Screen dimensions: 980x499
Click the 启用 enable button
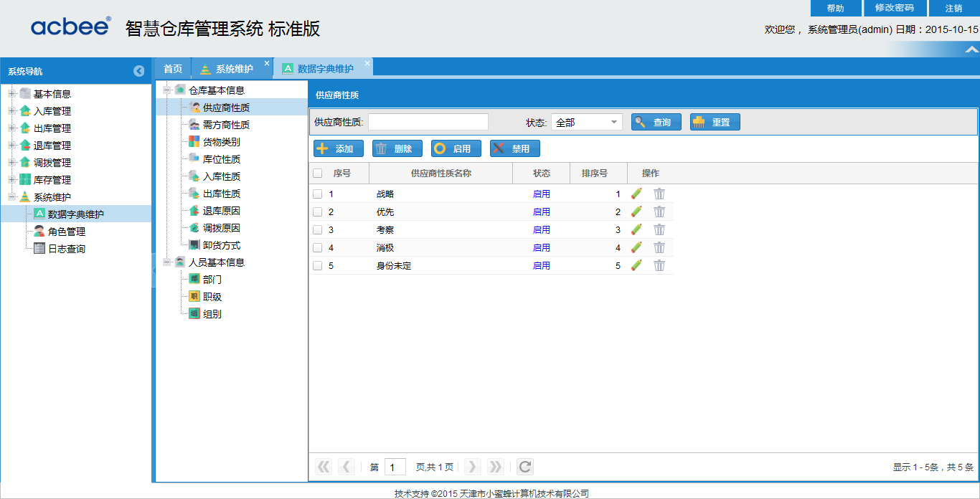click(x=456, y=148)
